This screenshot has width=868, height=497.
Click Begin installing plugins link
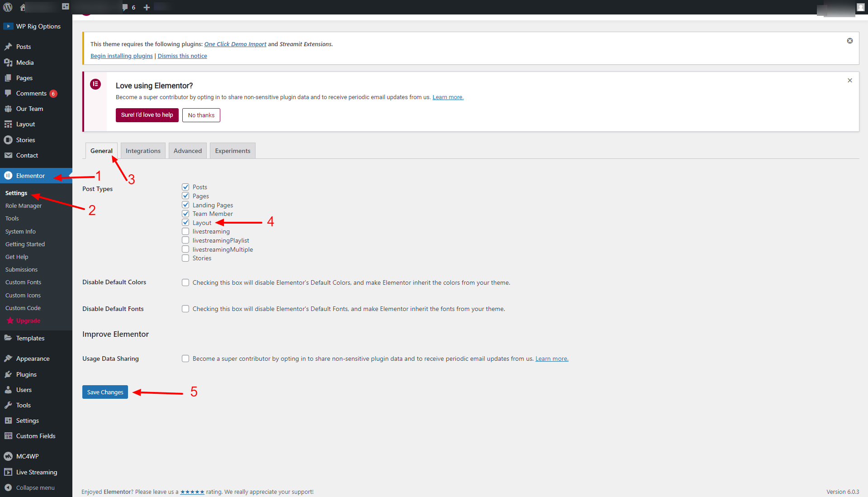[122, 56]
